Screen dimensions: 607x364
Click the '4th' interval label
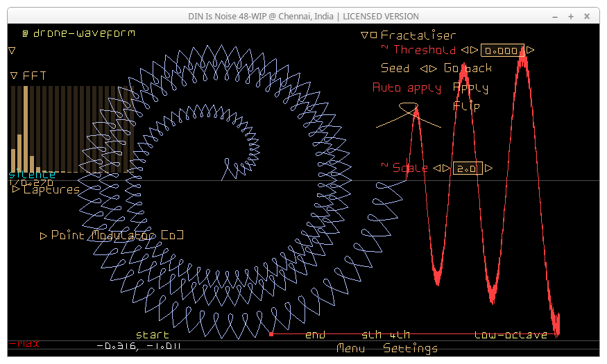pyautogui.click(x=400, y=335)
